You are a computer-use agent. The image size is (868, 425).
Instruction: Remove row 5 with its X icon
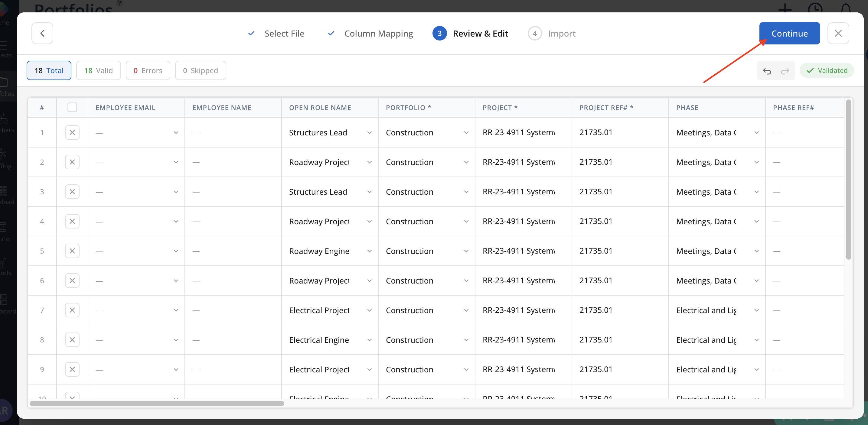point(72,251)
